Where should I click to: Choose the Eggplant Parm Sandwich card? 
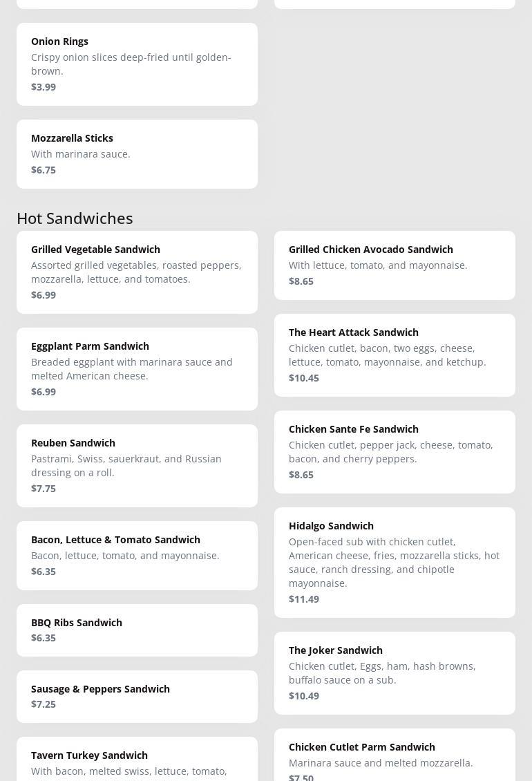(137, 368)
